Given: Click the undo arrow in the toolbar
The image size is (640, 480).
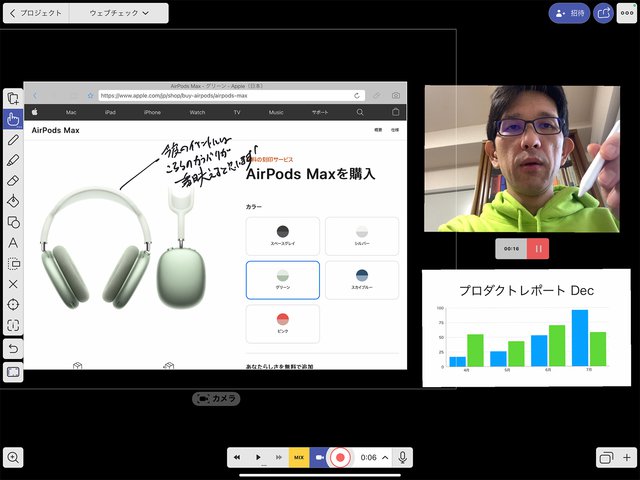Looking at the screenshot, I should [x=13, y=347].
